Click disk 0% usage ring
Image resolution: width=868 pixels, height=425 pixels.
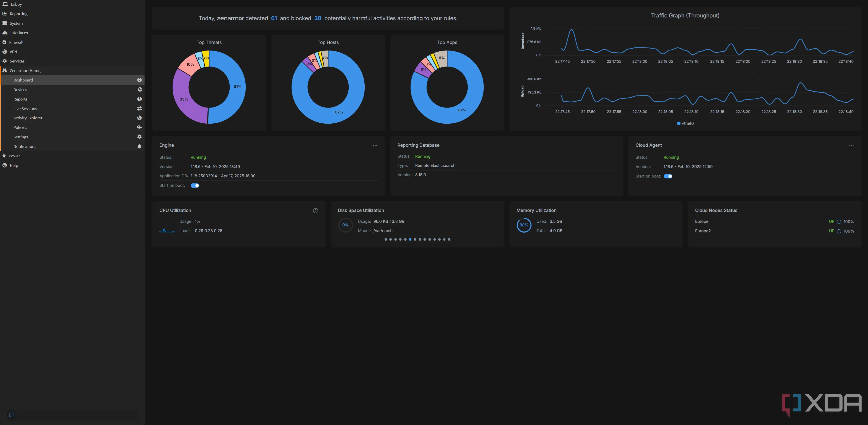pos(345,225)
